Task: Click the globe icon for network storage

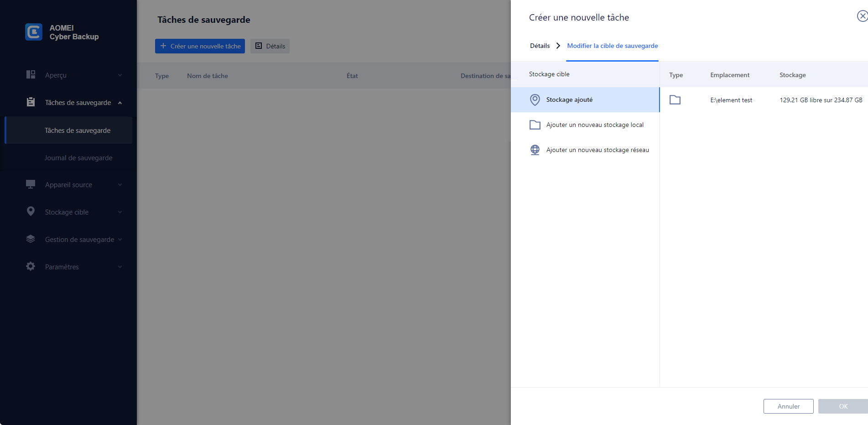Action: 535,150
